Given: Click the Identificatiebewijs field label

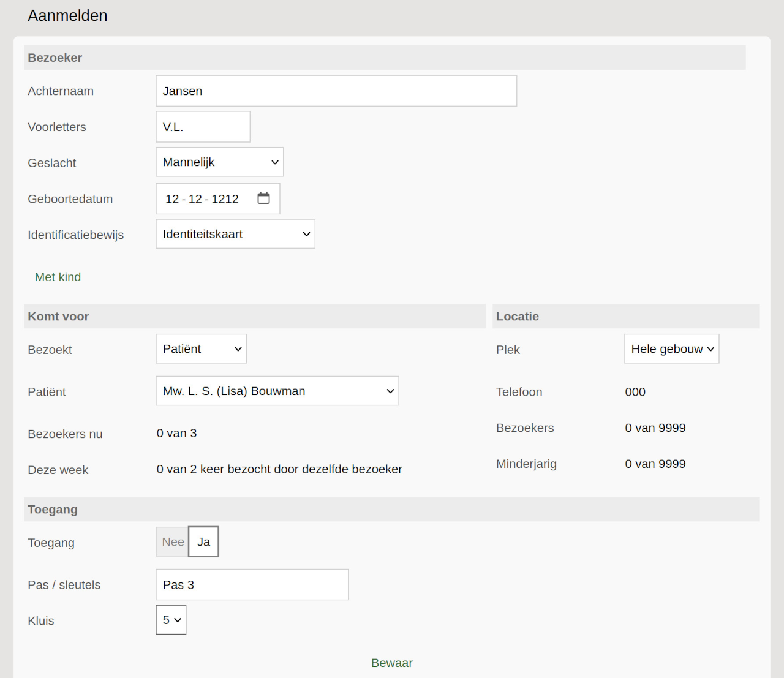Looking at the screenshot, I should [x=75, y=235].
